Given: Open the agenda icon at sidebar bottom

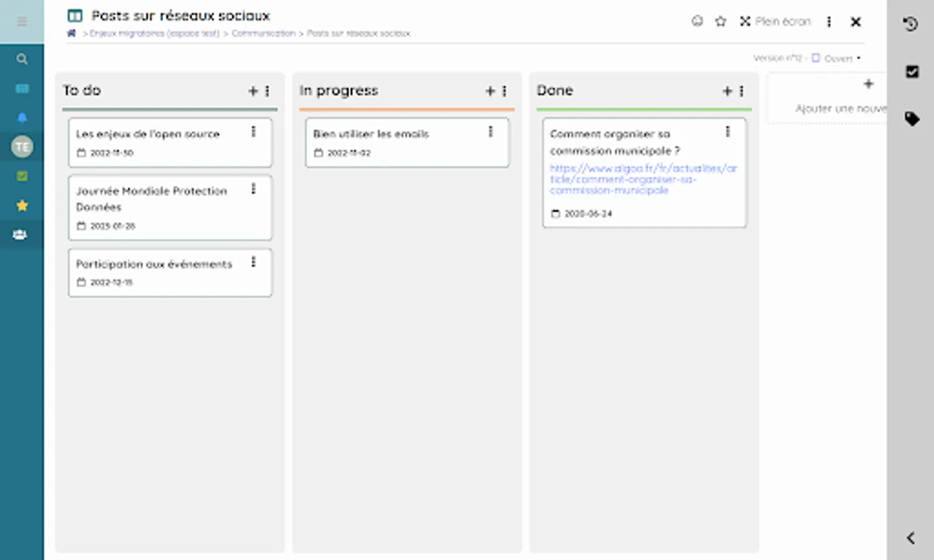Looking at the screenshot, I should click(x=22, y=235).
